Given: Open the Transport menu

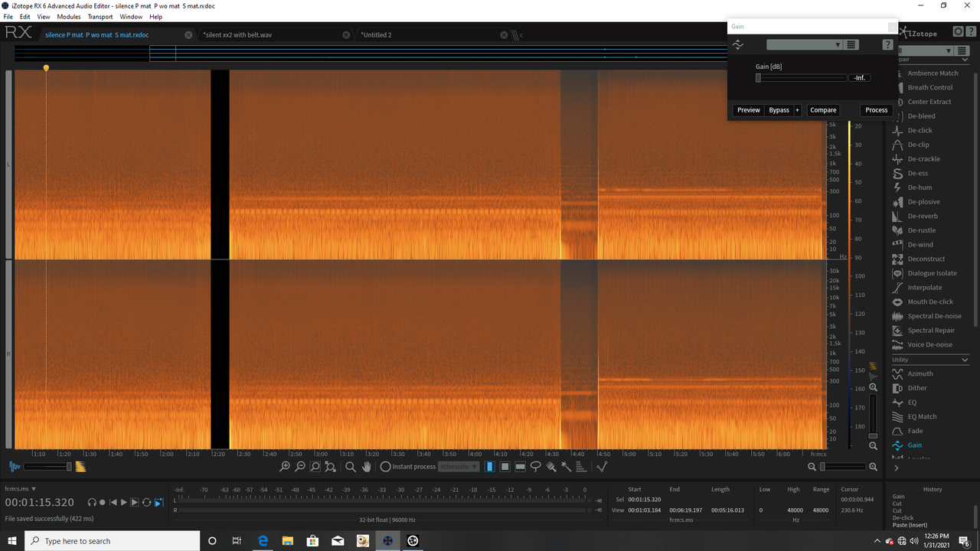Looking at the screenshot, I should tap(100, 17).
